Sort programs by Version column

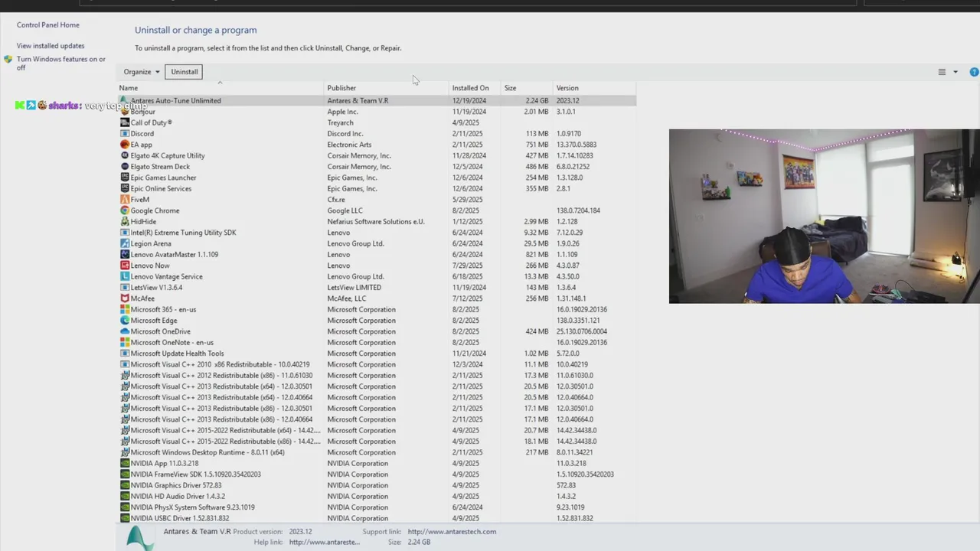(594, 88)
